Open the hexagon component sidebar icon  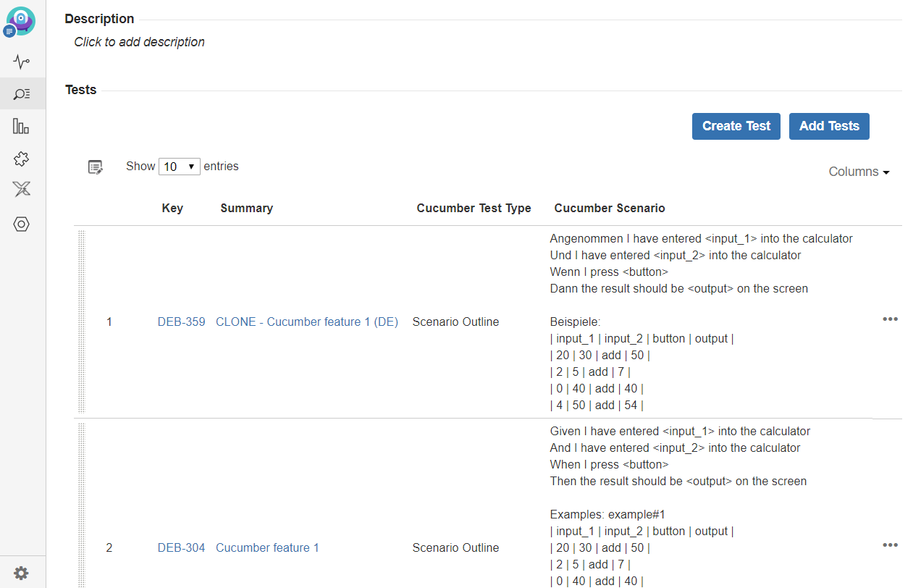[x=22, y=224]
